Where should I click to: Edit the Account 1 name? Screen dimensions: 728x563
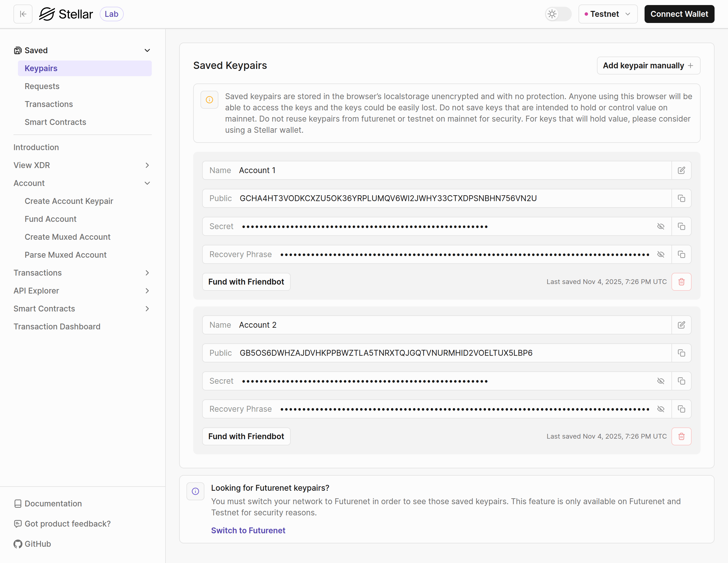[x=681, y=170]
